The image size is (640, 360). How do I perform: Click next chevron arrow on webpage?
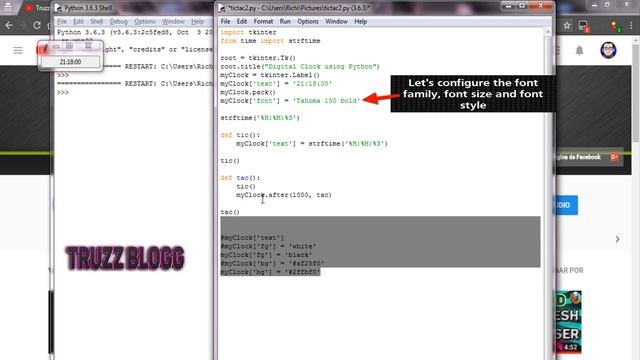pyautogui.click(x=617, y=239)
